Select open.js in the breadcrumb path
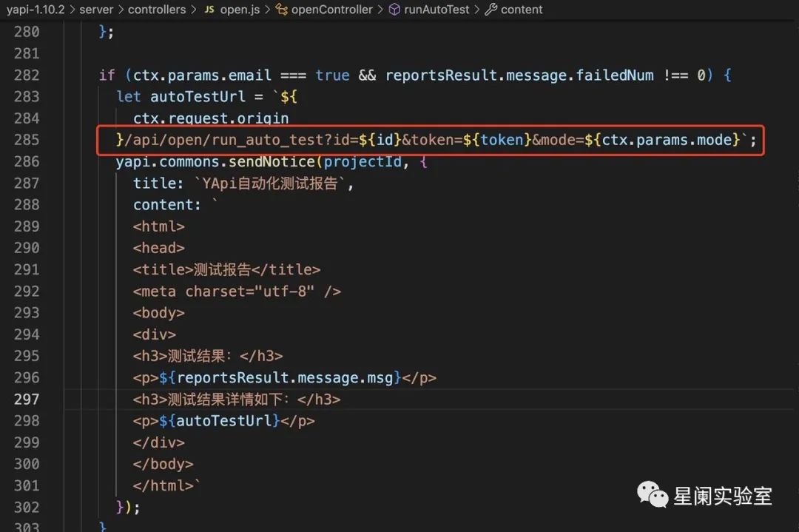Image resolution: width=799 pixels, height=532 pixels. click(x=240, y=10)
